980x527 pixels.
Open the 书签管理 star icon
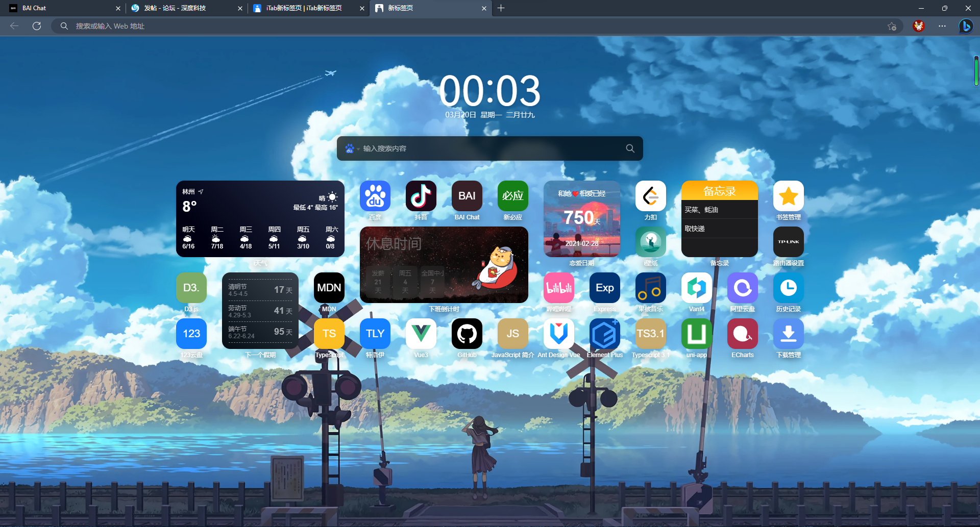(x=788, y=196)
